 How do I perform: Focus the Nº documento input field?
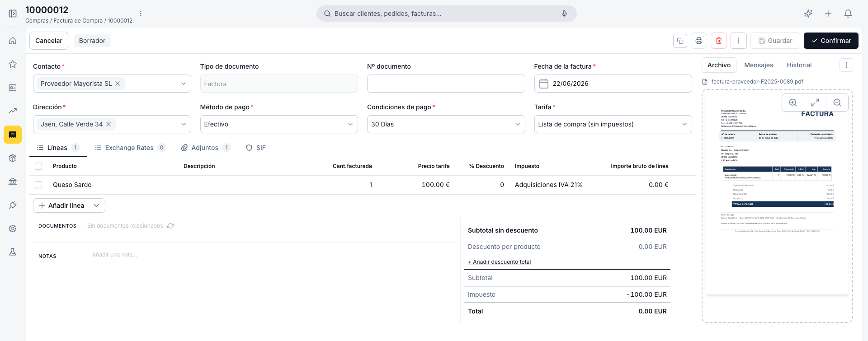tap(446, 84)
